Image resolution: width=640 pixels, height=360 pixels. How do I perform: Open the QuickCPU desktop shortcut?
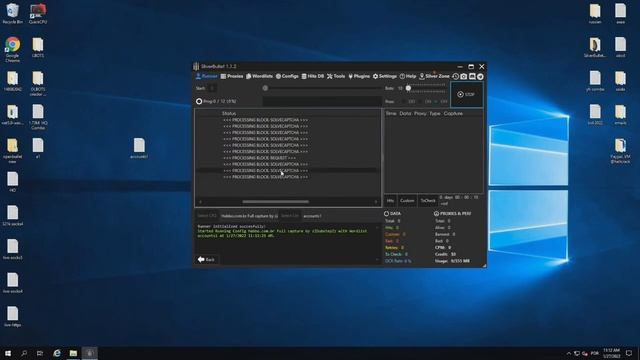(x=38, y=13)
